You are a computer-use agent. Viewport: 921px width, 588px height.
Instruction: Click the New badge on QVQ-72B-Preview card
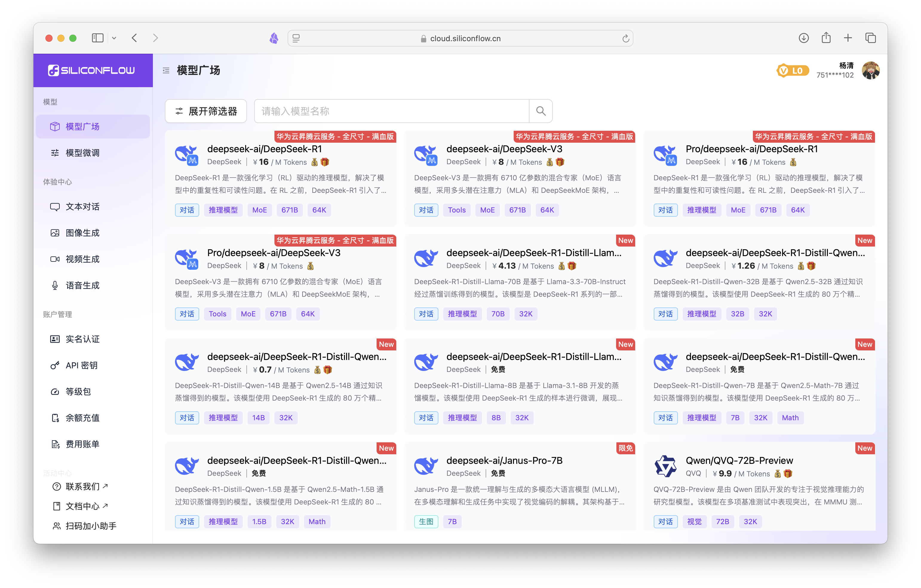[864, 448]
